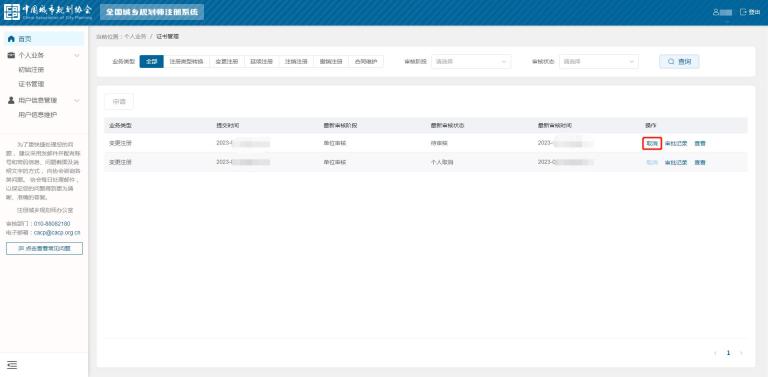Viewport: 768px width, 377px height.
Task: Click the next page arrow in pagination
Action: coord(741,353)
